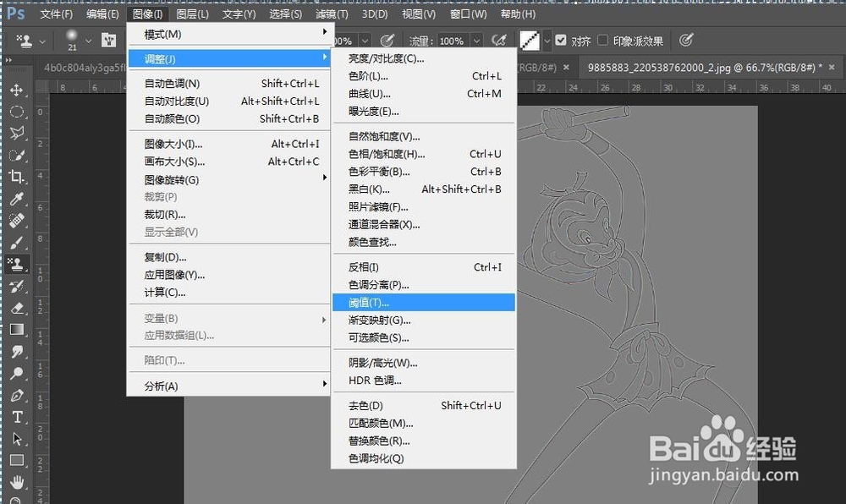Open the 窗口(W) menu

point(469,14)
